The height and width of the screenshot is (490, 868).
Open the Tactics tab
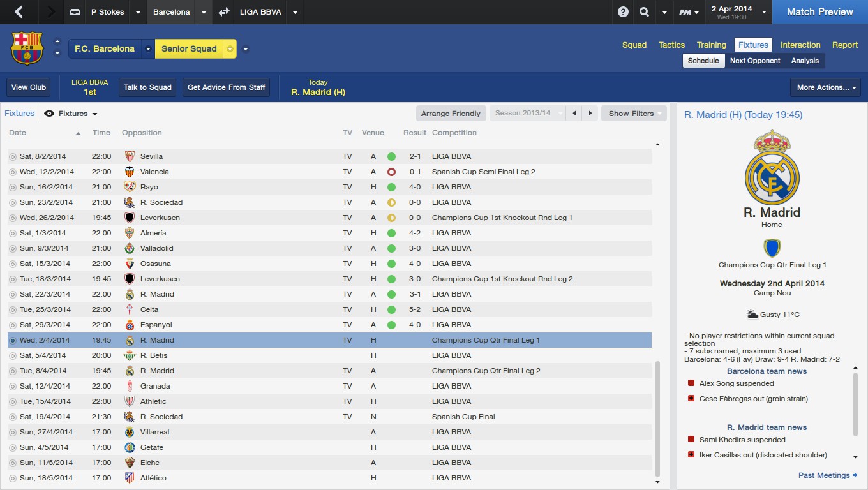671,45
